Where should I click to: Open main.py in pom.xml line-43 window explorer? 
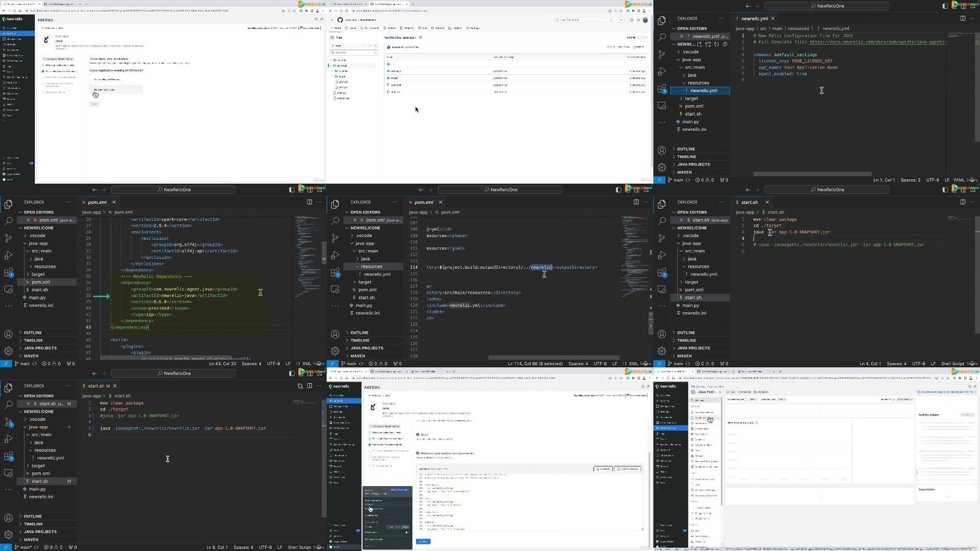(37, 297)
